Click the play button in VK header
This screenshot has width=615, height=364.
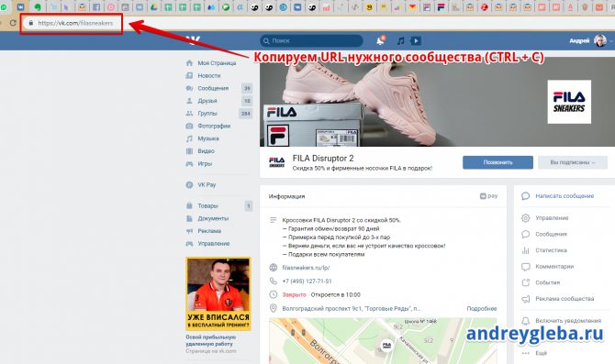[x=416, y=40]
